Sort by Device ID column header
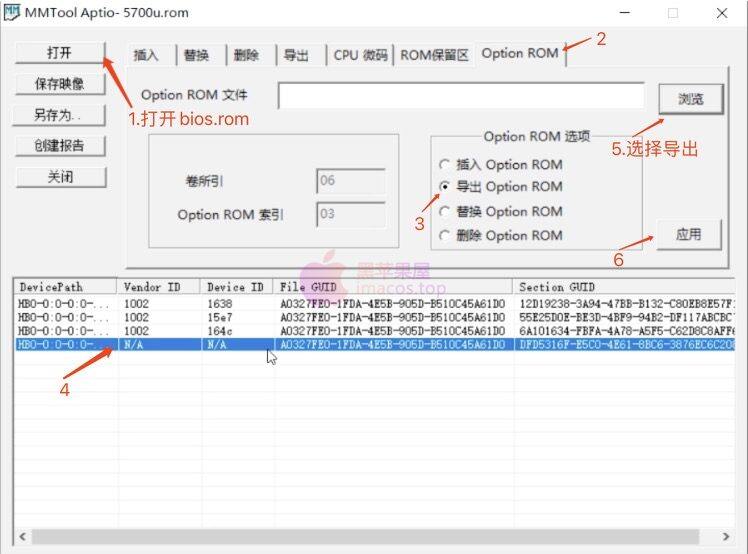This screenshot has width=748, height=554. (x=237, y=287)
